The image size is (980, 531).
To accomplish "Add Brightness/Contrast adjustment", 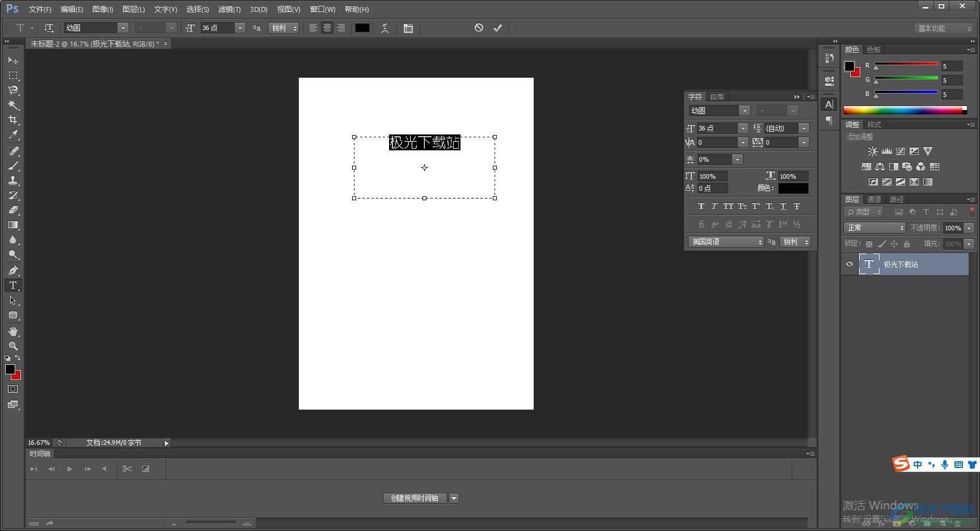I will (x=873, y=151).
